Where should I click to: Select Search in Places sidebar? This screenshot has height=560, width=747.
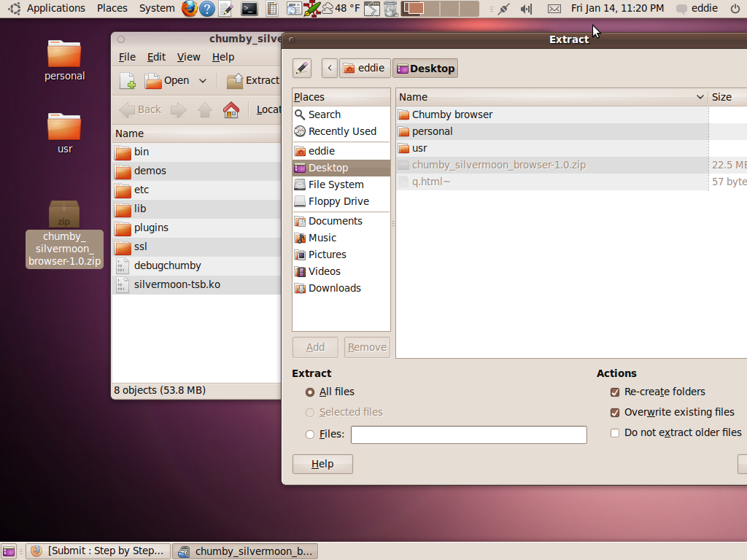click(341, 114)
